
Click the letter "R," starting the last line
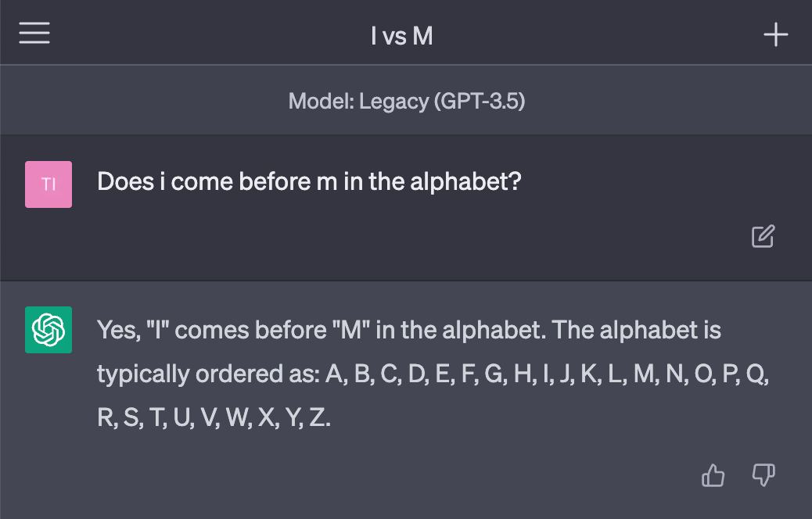(106, 417)
